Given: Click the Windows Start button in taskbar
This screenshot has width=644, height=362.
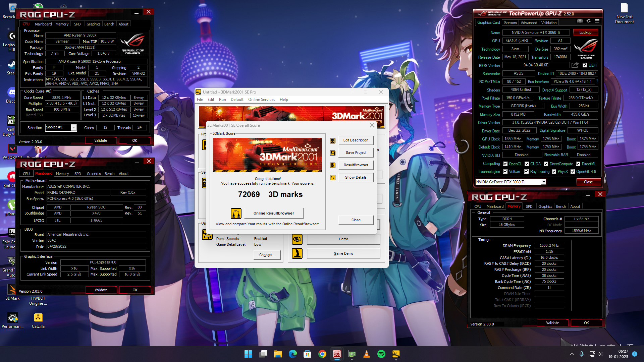Looking at the screenshot, I should click(x=248, y=354).
